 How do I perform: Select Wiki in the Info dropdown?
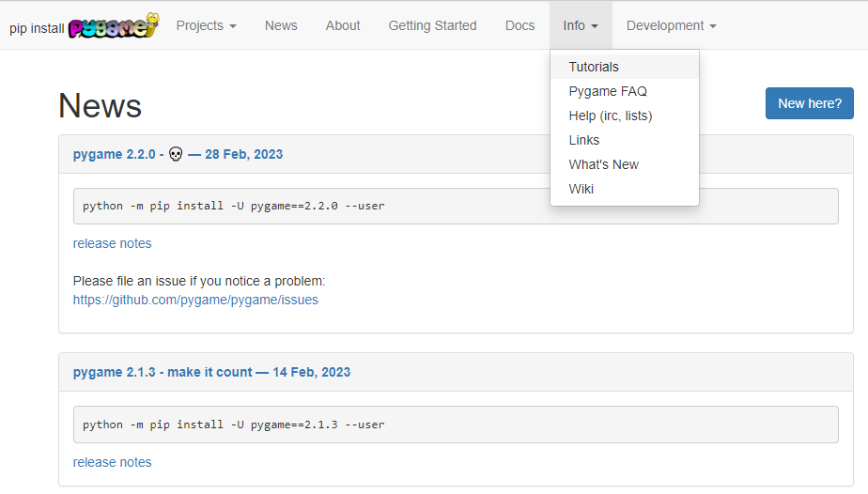[625, 189]
